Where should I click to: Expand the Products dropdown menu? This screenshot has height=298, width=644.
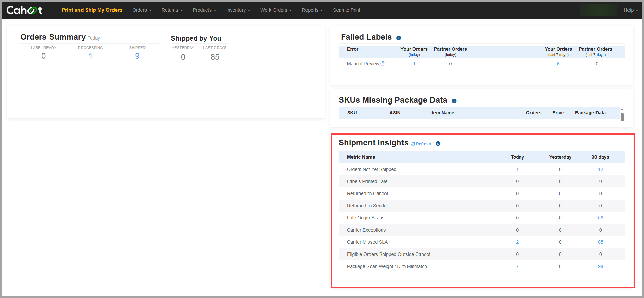click(x=204, y=10)
